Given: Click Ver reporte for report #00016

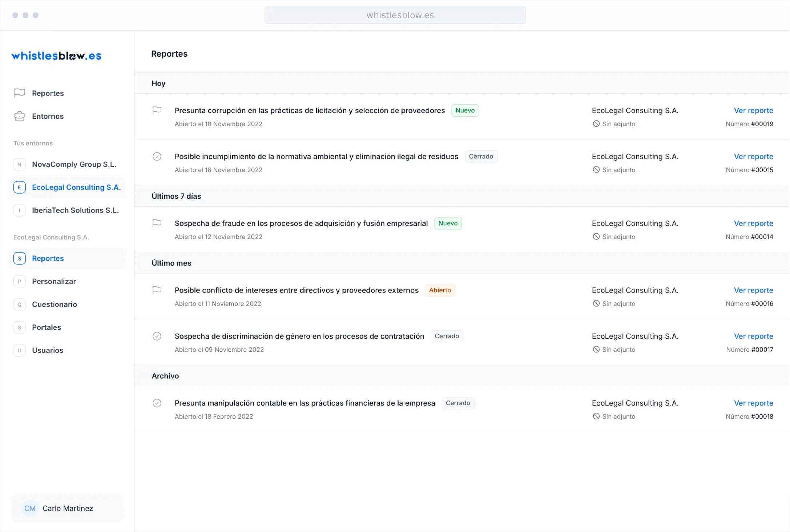Looking at the screenshot, I should click(753, 290).
